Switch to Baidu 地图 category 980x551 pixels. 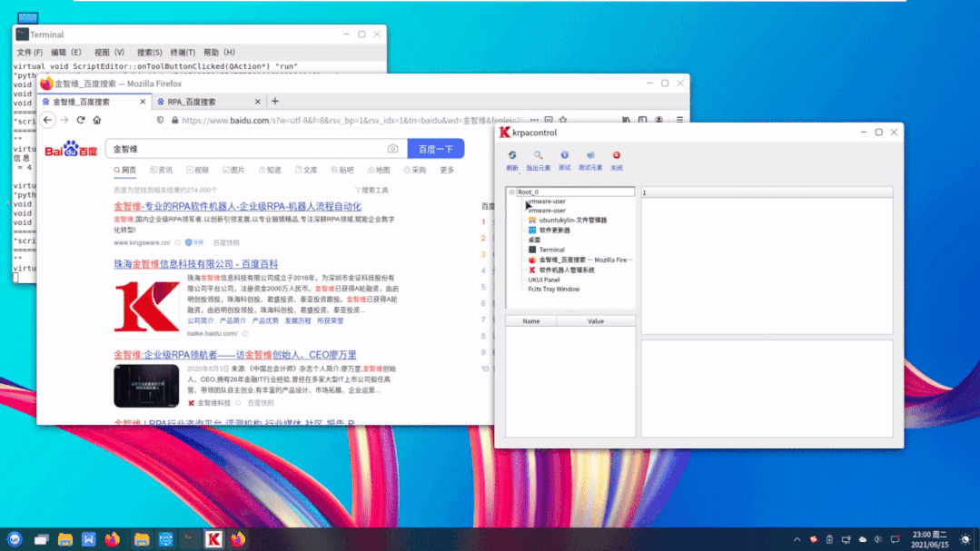pyautogui.click(x=379, y=170)
